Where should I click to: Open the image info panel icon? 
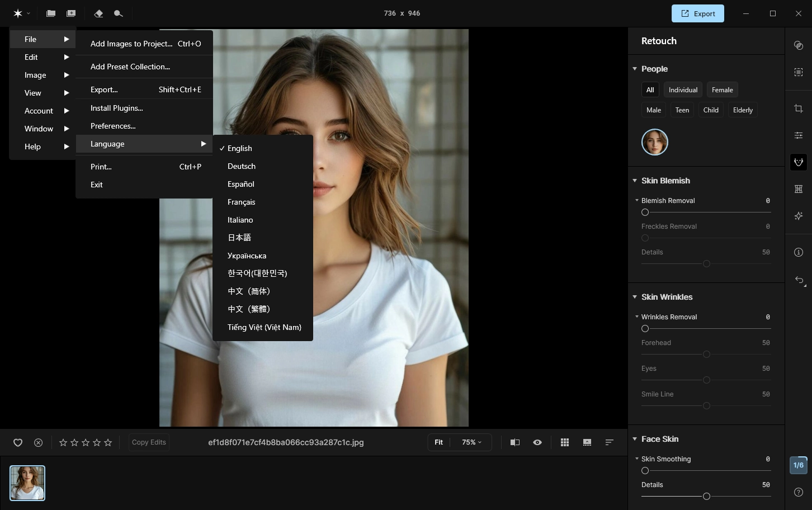[799, 252]
